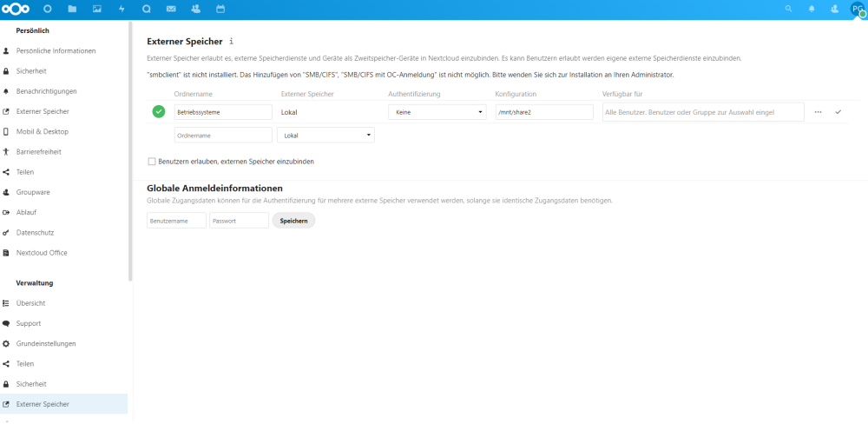Enable Benutzern erlauben, externen Speicher einzubinden
The width and height of the screenshot is (868, 424).
point(152,162)
